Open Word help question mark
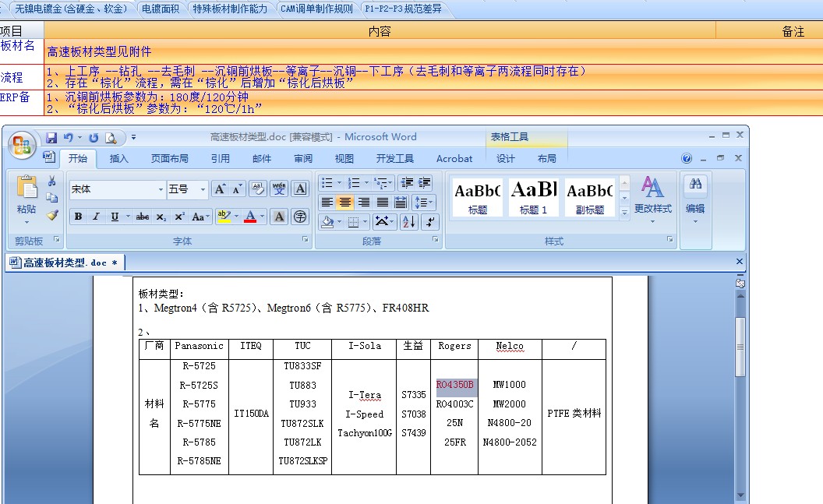This screenshot has height=504, width=823. [x=687, y=158]
